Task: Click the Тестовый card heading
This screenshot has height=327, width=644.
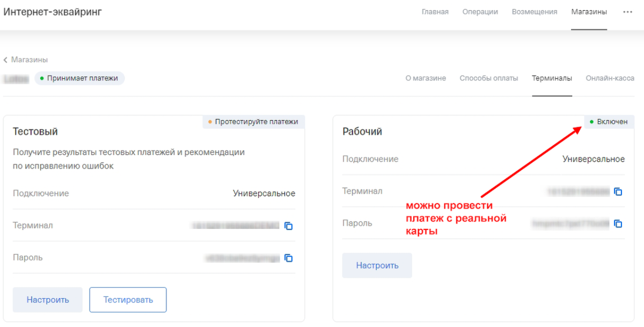Action: (x=35, y=132)
